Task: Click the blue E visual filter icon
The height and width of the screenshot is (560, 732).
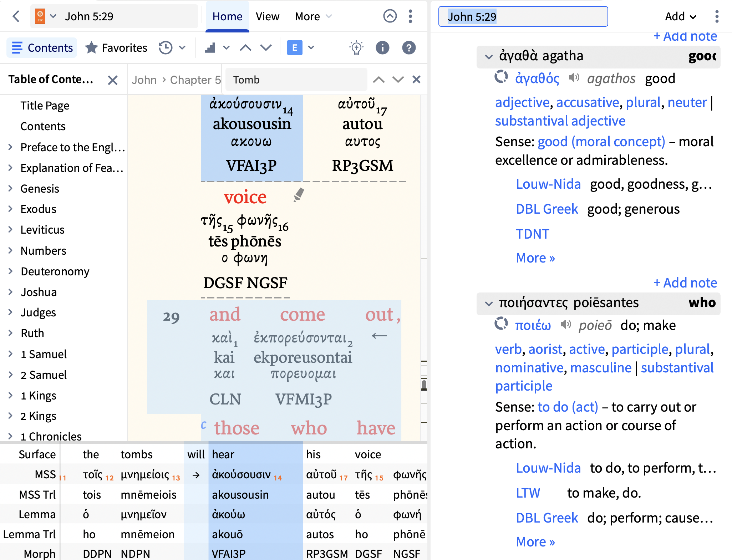Action: point(295,48)
